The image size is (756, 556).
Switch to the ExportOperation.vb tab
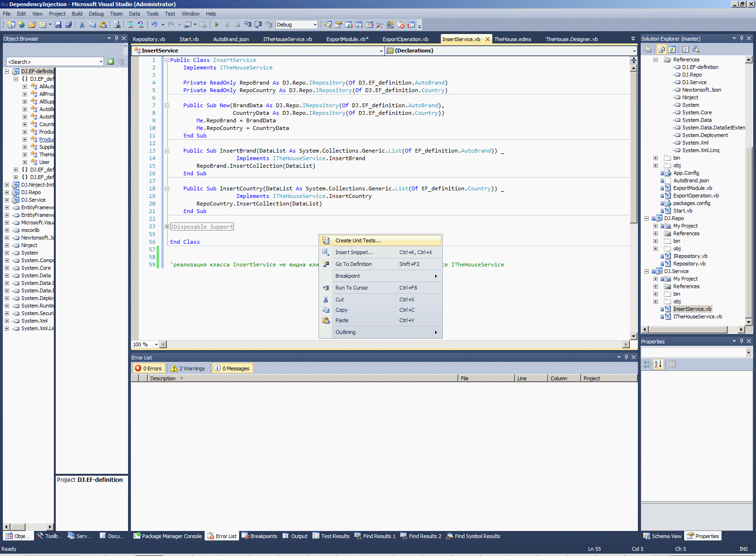(x=405, y=39)
